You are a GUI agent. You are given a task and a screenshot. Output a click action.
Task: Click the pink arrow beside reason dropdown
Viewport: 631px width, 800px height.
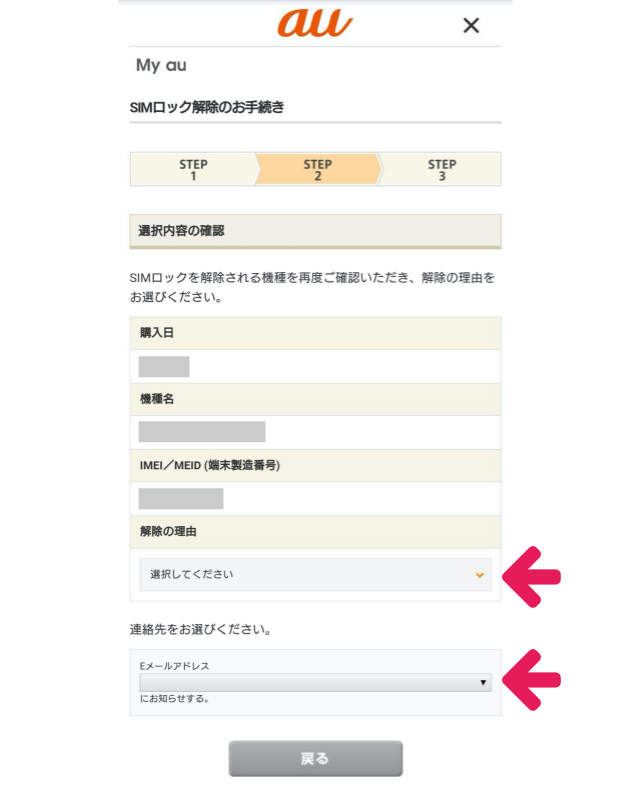point(531,576)
